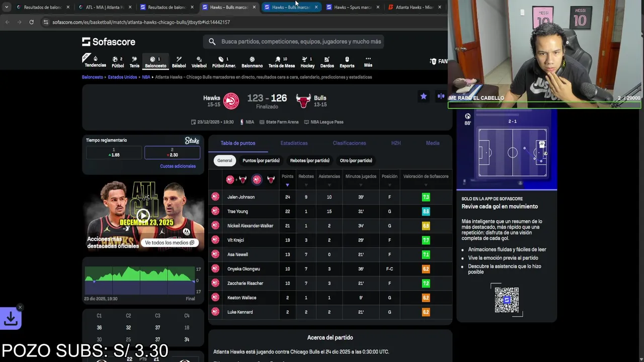The width and height of the screenshot is (644, 362).
Task: Click the Stake sponsor logo
Action: tap(192, 141)
